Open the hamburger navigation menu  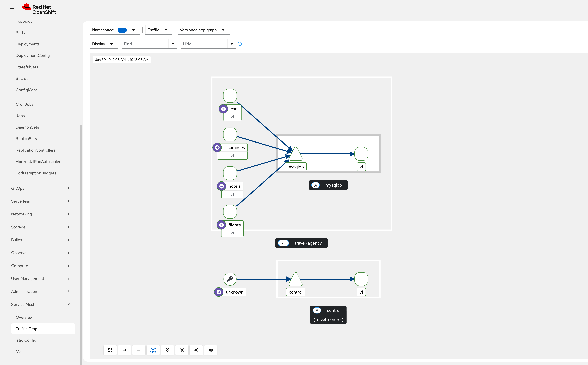tap(12, 10)
